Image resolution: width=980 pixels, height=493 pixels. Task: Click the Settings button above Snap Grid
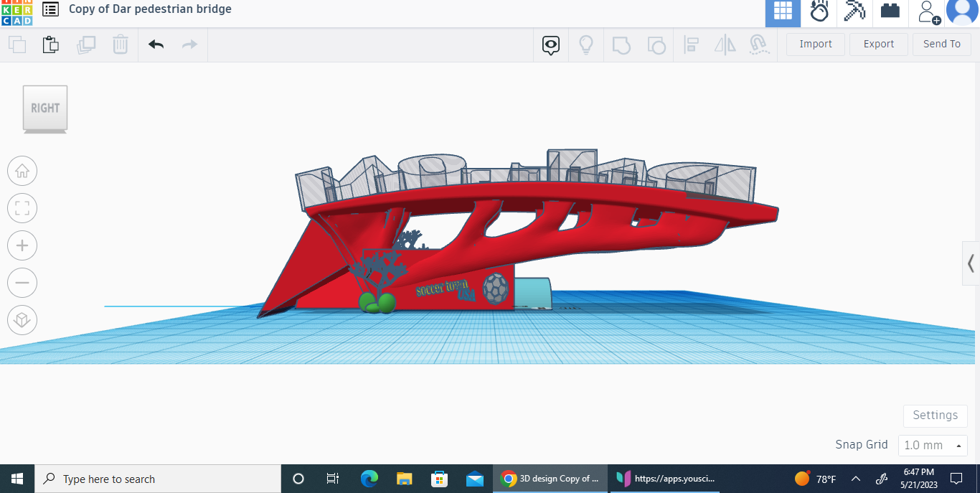pyautogui.click(x=935, y=415)
